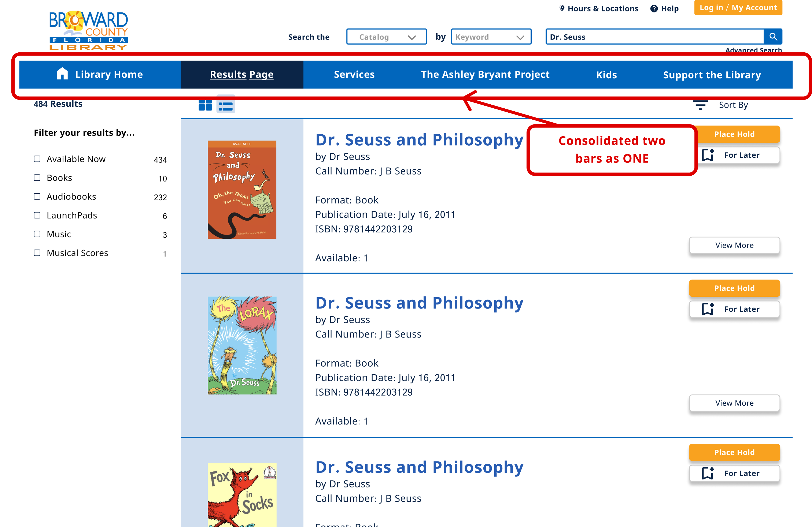Click View More for second result
This screenshot has height=527, width=812.
[x=734, y=403]
